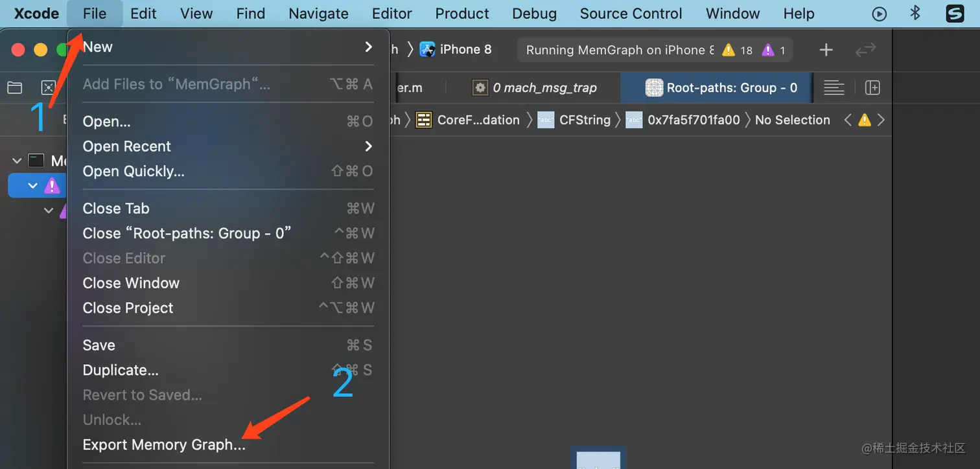The width and height of the screenshot is (980, 469).
Task: Show the project navigator folder icon
Action: tap(14, 87)
